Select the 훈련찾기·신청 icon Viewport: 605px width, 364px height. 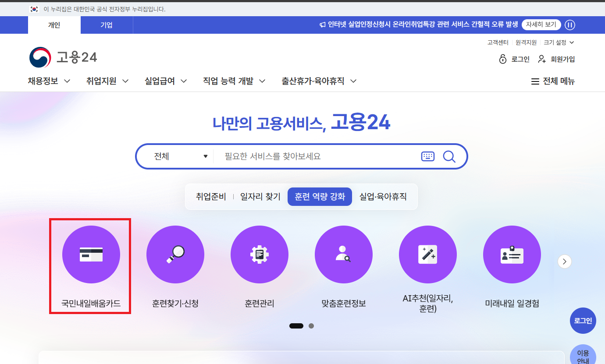click(175, 254)
